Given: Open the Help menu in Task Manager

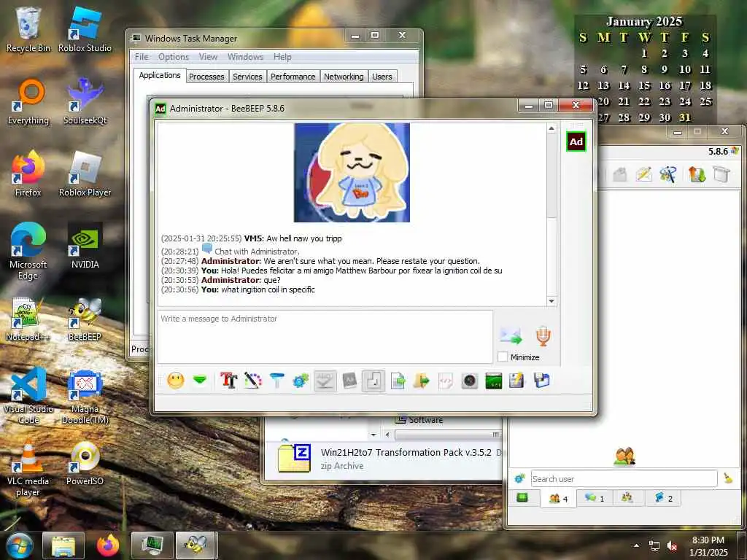Looking at the screenshot, I should pos(282,57).
